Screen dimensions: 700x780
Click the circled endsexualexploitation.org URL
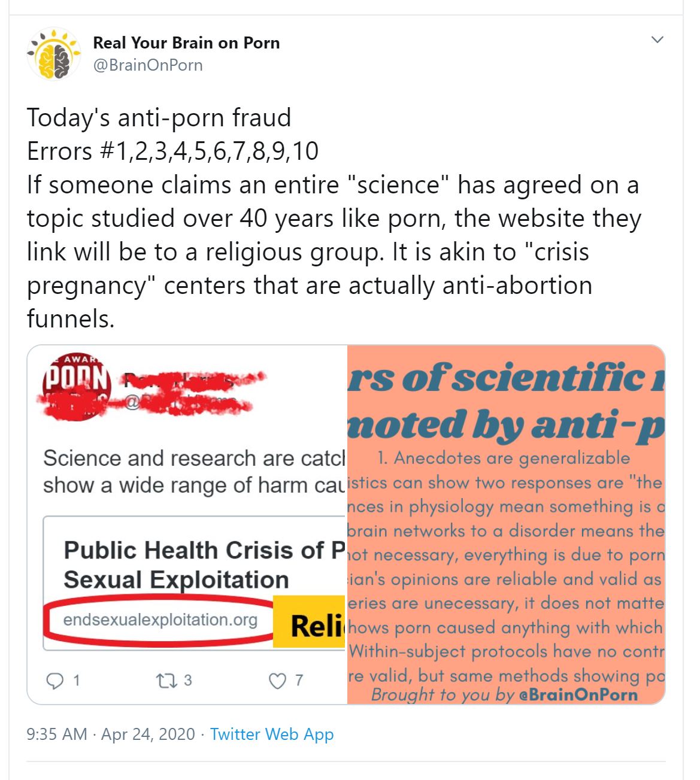pos(160,620)
